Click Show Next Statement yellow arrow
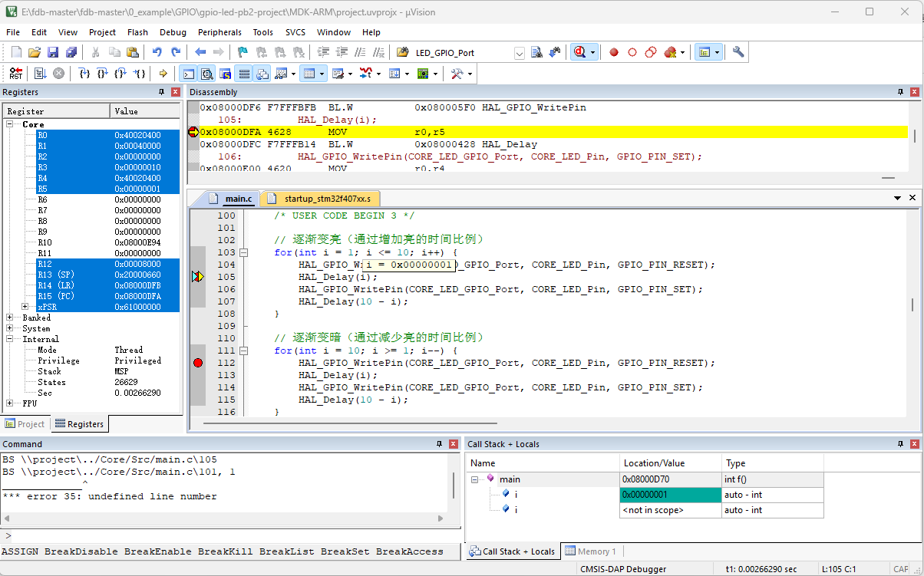924x576 pixels. (163, 74)
